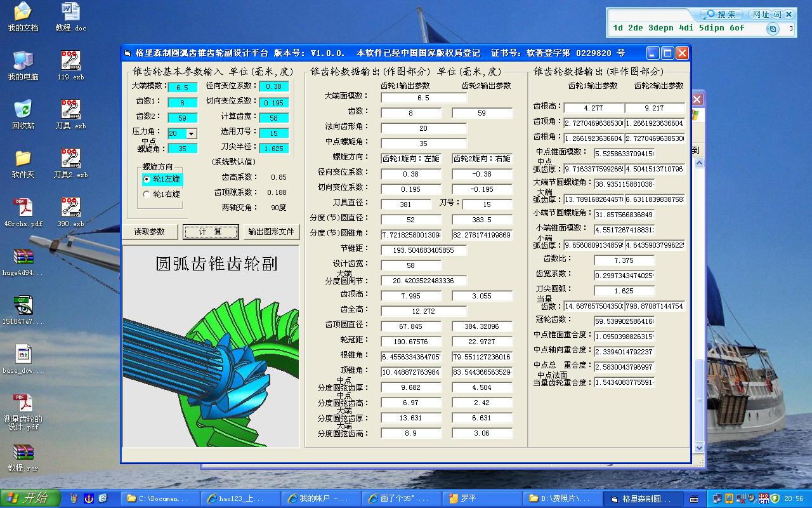Image resolution: width=812 pixels, height=508 pixels.
Task: Click the green shield tray icon
Action: [775, 498]
